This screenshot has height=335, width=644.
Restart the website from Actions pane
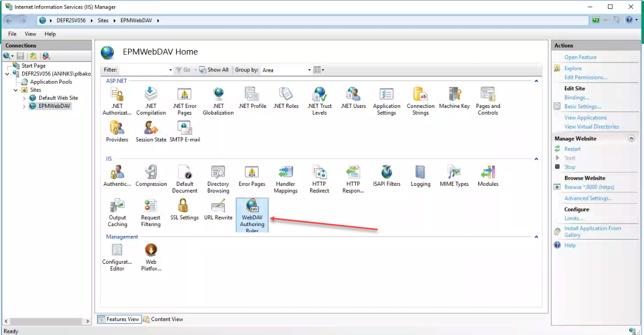pos(572,149)
